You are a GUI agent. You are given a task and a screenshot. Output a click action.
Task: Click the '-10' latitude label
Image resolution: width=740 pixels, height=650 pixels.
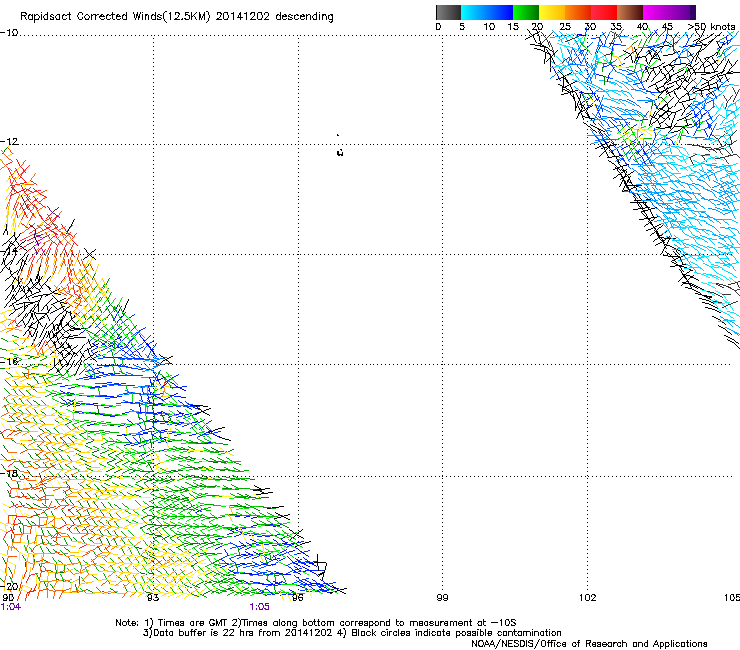click(9, 33)
